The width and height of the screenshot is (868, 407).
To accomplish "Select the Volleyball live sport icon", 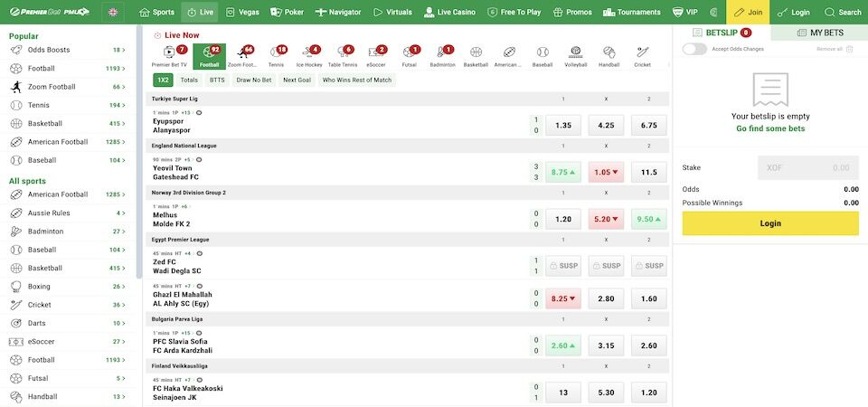I will 576,56.
